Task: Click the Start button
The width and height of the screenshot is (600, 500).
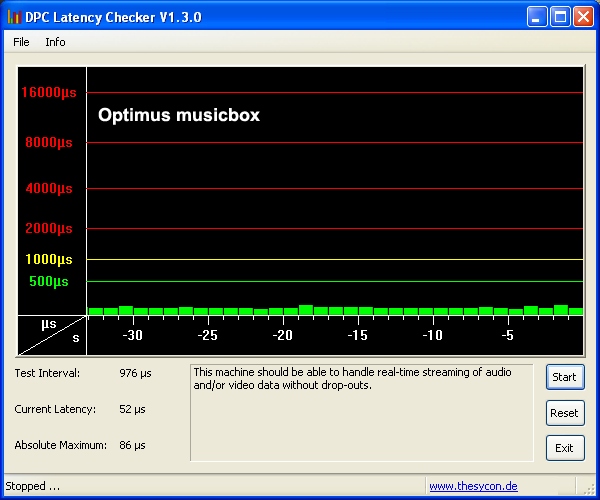Action: [565, 377]
